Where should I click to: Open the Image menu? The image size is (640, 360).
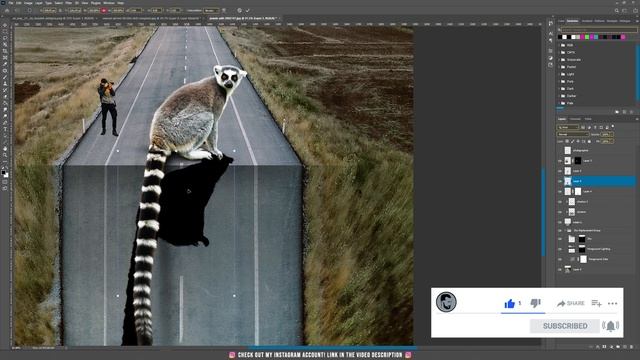click(x=28, y=3)
